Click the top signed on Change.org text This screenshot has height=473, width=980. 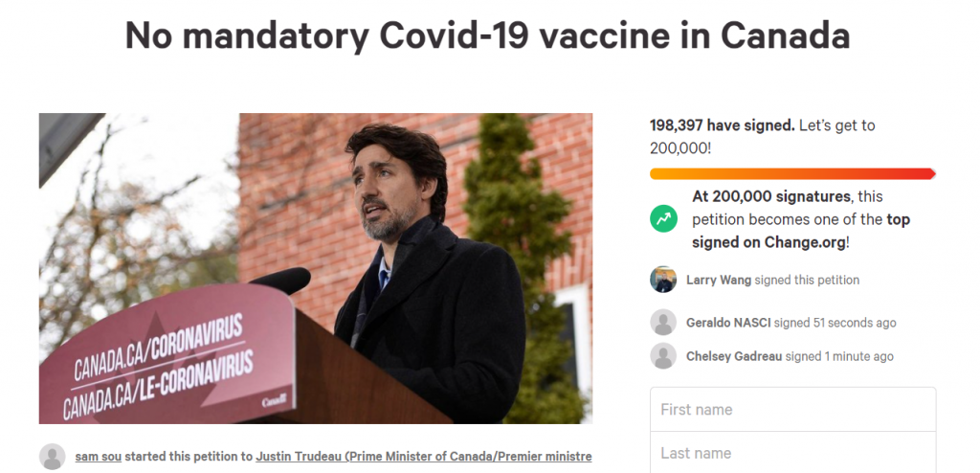pos(801,231)
